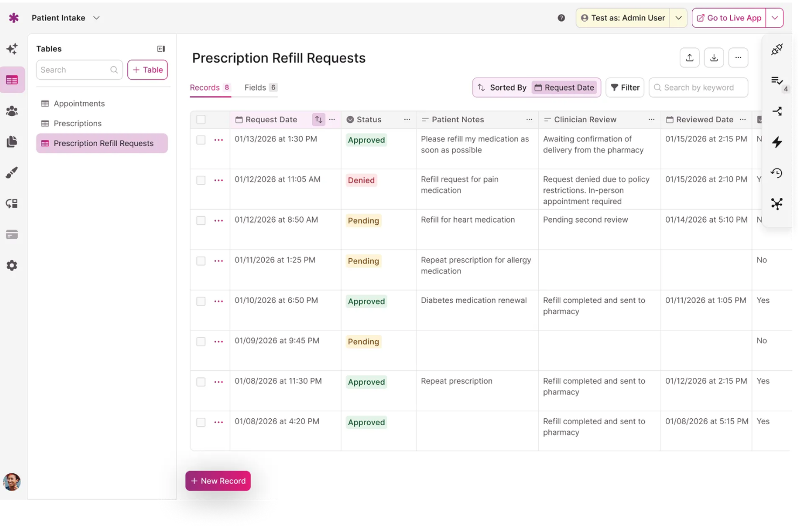Open the Reviewed Date column options menu
This screenshot has width=798, height=532.
tap(743, 120)
